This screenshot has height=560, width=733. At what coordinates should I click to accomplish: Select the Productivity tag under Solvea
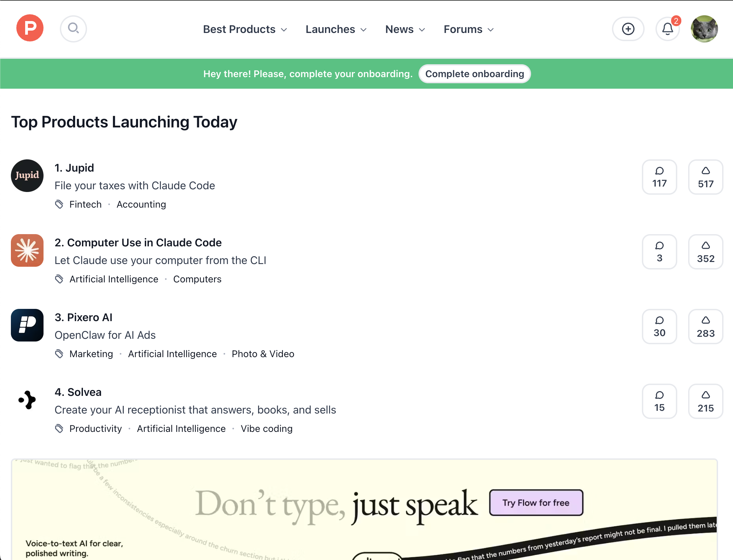[x=96, y=428]
